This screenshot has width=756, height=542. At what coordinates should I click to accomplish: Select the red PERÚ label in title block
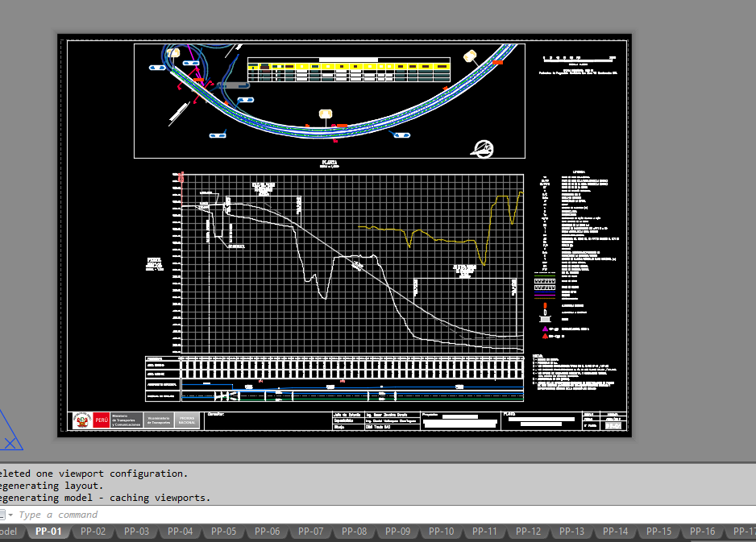tap(102, 420)
